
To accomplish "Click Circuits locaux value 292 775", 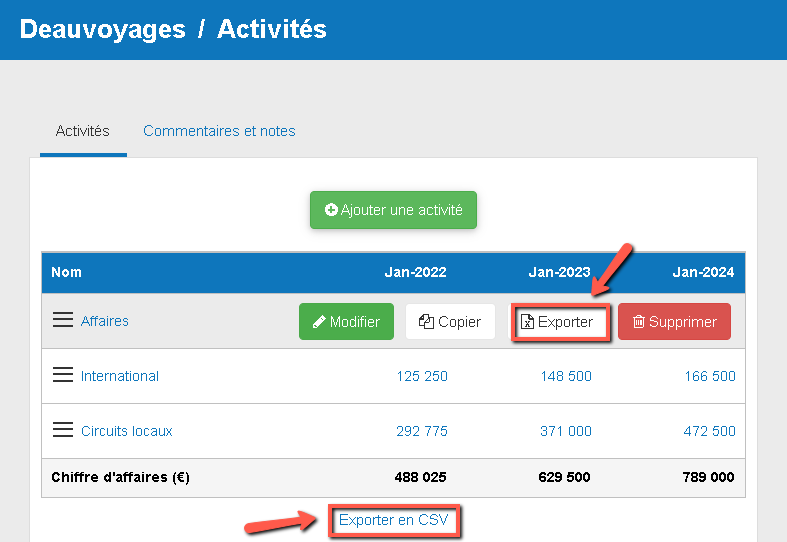I will pos(422,431).
